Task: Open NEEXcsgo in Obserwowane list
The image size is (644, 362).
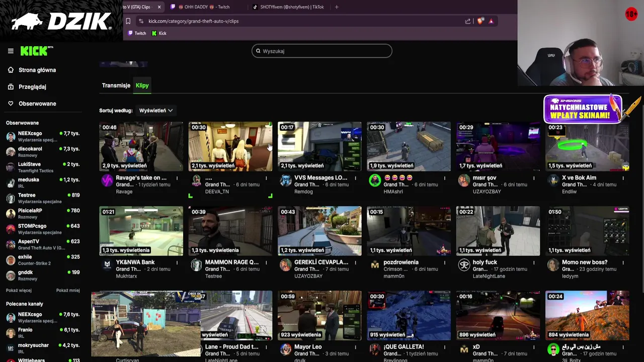Action: (x=43, y=136)
